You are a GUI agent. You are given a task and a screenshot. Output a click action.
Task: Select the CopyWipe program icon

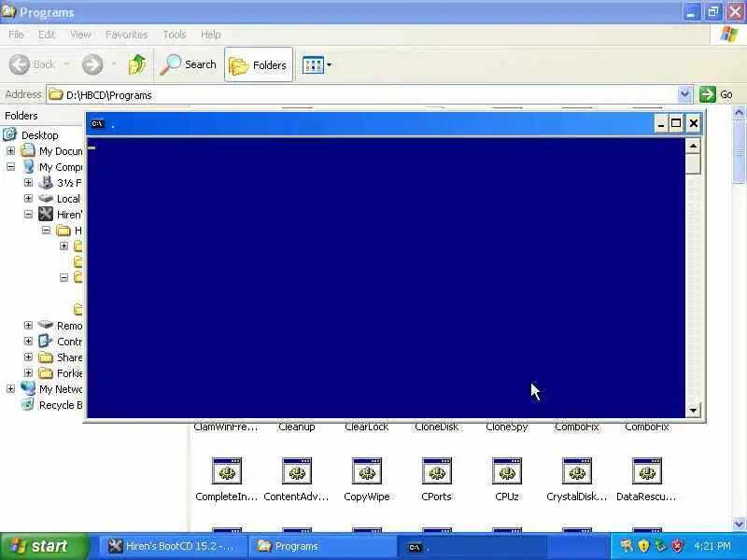pos(367,471)
